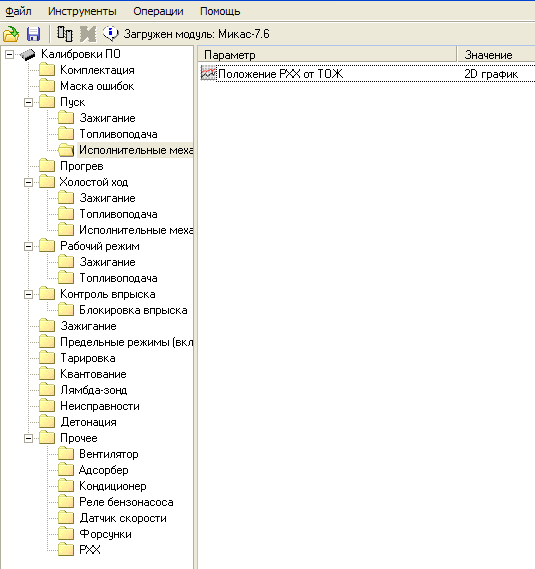Click folder icon next to Форсунки
The height and width of the screenshot is (569, 535).
[x=66, y=533]
